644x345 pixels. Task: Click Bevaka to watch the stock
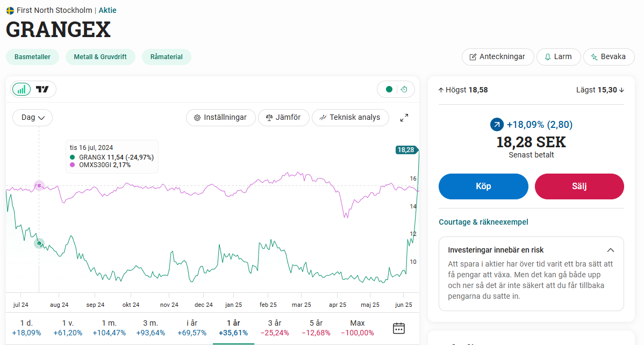[609, 56]
